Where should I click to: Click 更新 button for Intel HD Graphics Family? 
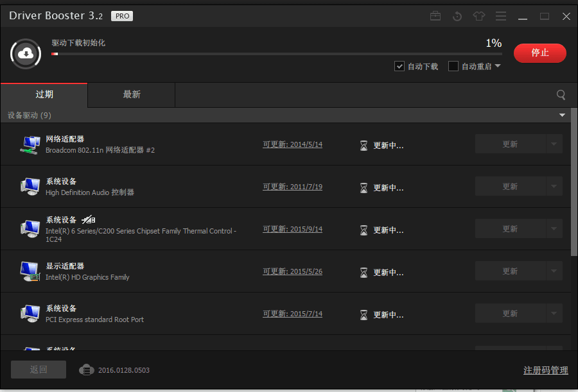pos(510,271)
